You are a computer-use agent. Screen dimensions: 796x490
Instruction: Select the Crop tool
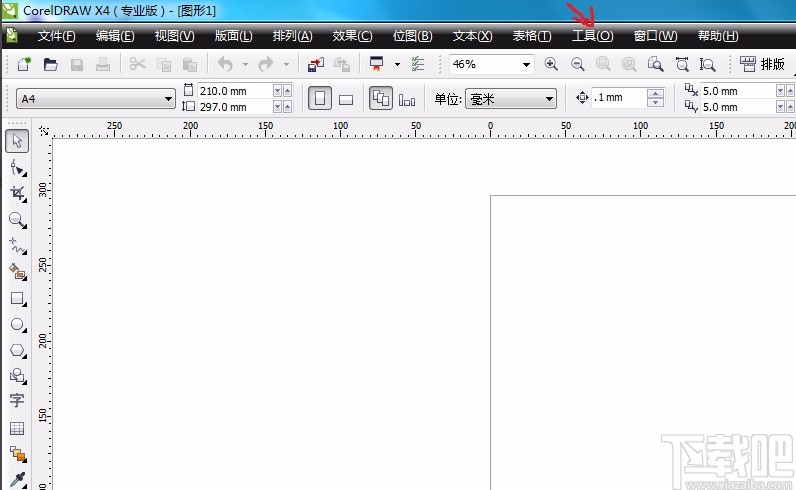pyautogui.click(x=17, y=193)
